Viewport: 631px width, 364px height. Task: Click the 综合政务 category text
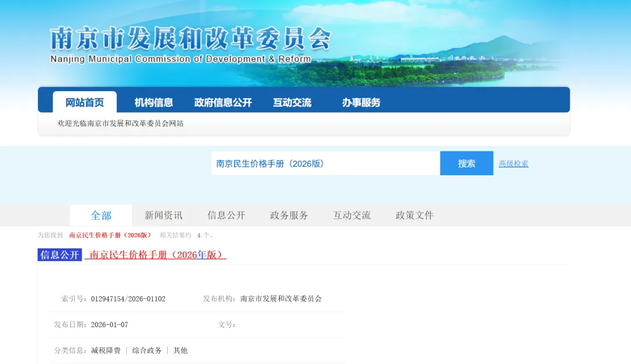pyautogui.click(x=147, y=351)
